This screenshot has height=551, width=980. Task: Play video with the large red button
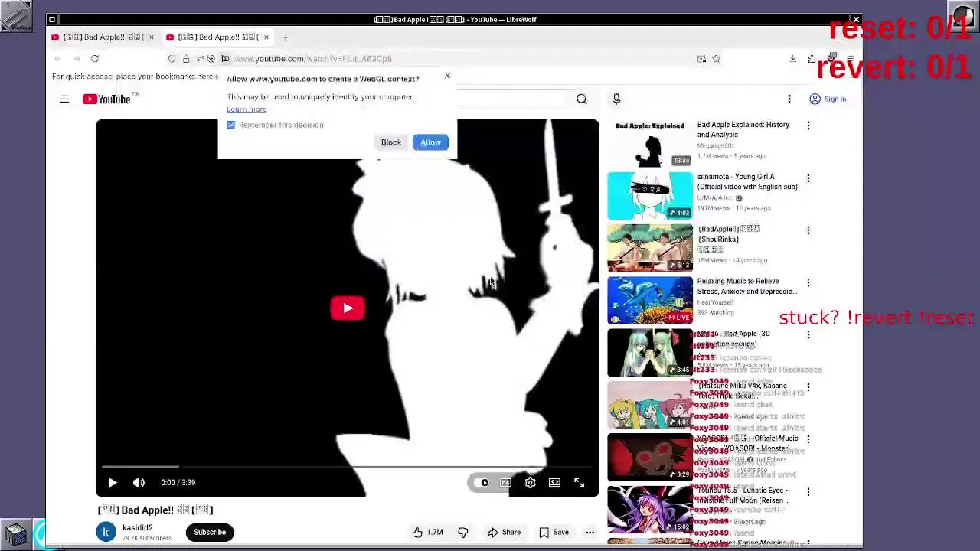pyautogui.click(x=348, y=308)
